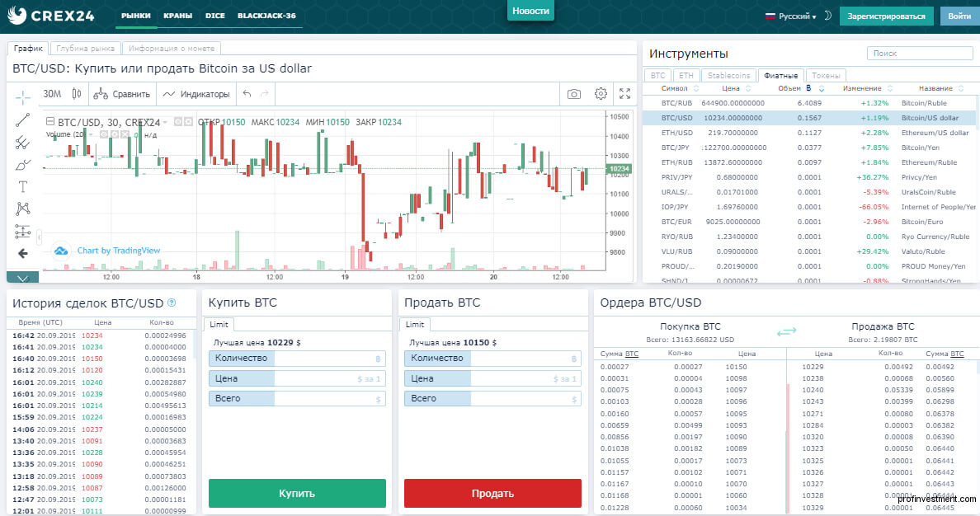Collapse the BTC/USD chart legend
The image size is (980, 516).
[x=50, y=122]
